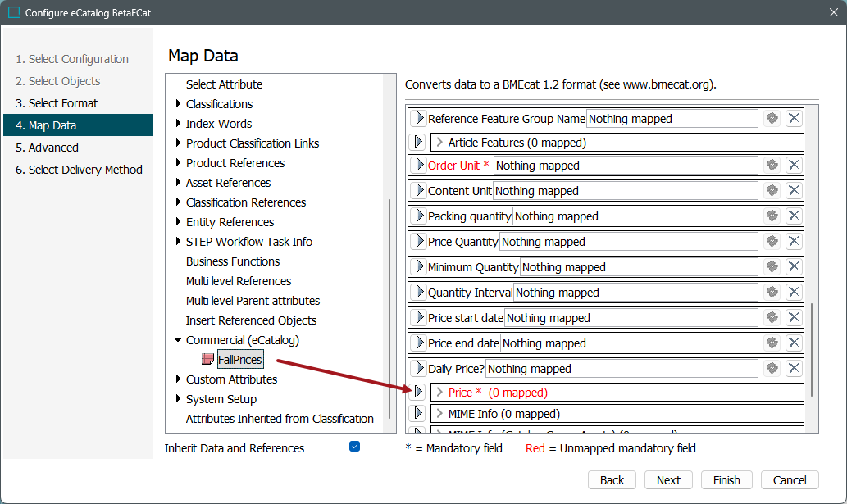Click the Next button
This screenshot has height=504, width=847.
[x=668, y=480]
